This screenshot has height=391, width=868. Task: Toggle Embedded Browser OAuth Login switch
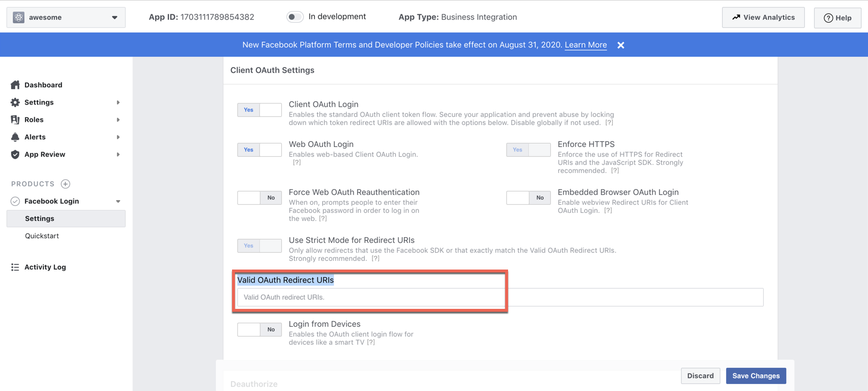(x=528, y=198)
